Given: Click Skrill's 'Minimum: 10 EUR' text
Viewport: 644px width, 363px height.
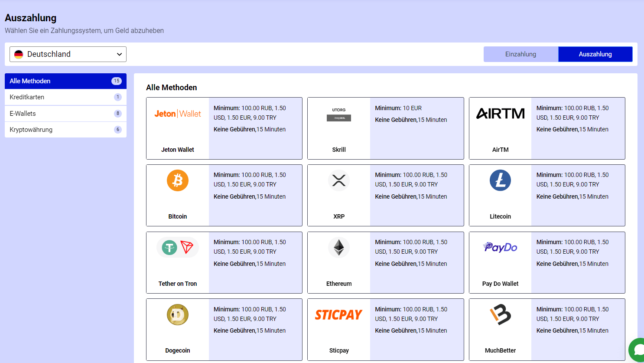Looking at the screenshot, I should point(398,108).
